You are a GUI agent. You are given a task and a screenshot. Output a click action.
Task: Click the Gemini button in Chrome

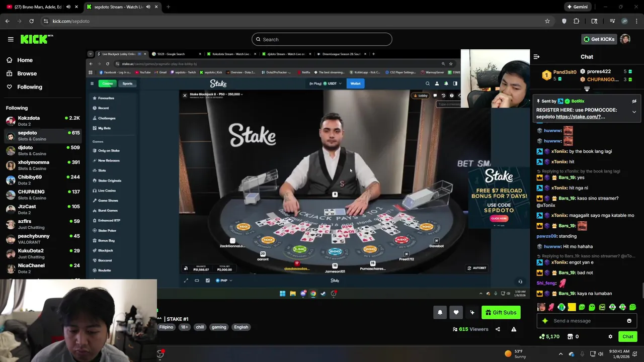[x=577, y=7]
